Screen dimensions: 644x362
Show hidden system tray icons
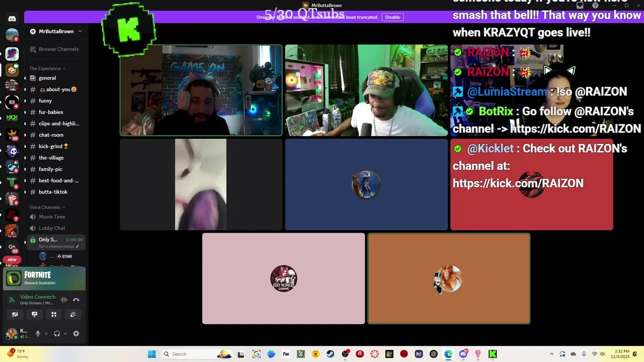tap(551, 354)
